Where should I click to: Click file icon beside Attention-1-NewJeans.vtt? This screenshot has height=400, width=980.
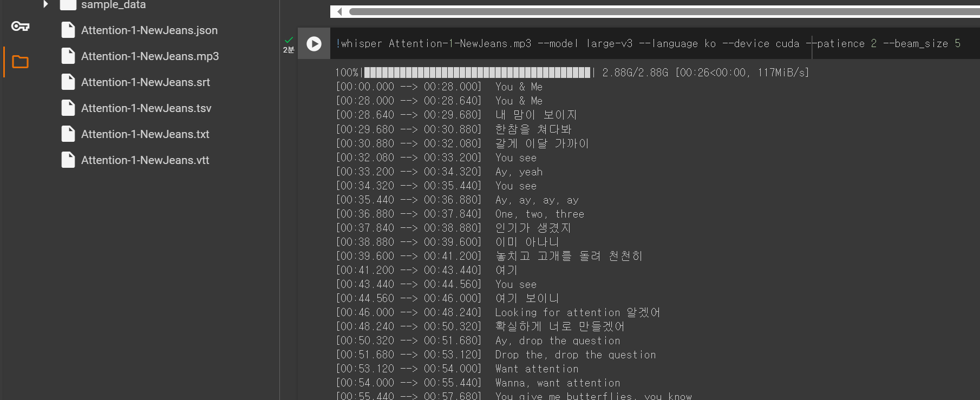point(68,160)
